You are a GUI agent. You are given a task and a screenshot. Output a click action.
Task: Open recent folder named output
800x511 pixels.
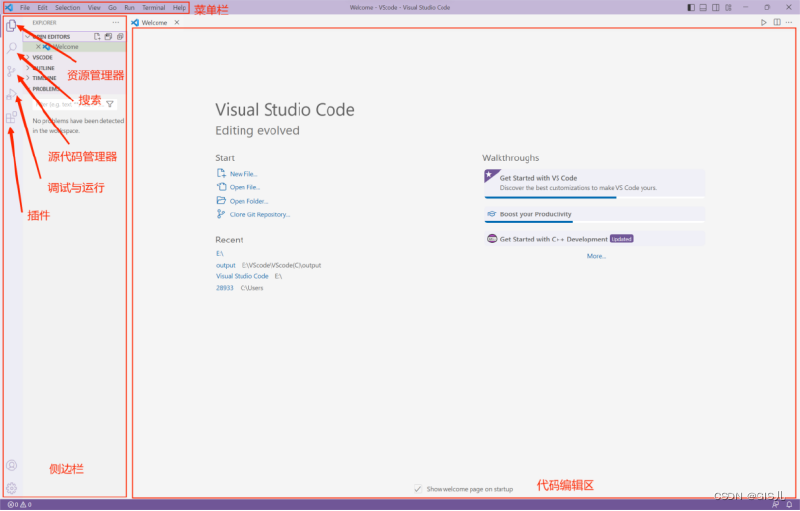tap(226, 265)
